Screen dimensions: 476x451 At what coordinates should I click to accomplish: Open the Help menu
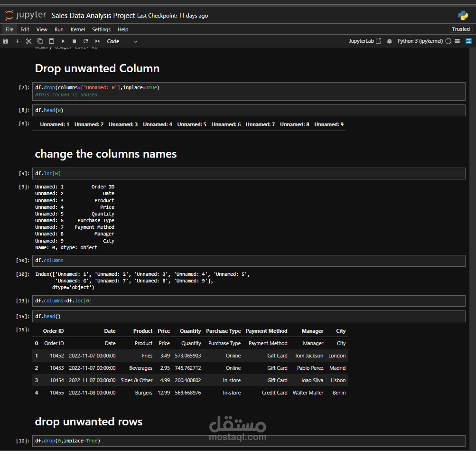coord(123,29)
